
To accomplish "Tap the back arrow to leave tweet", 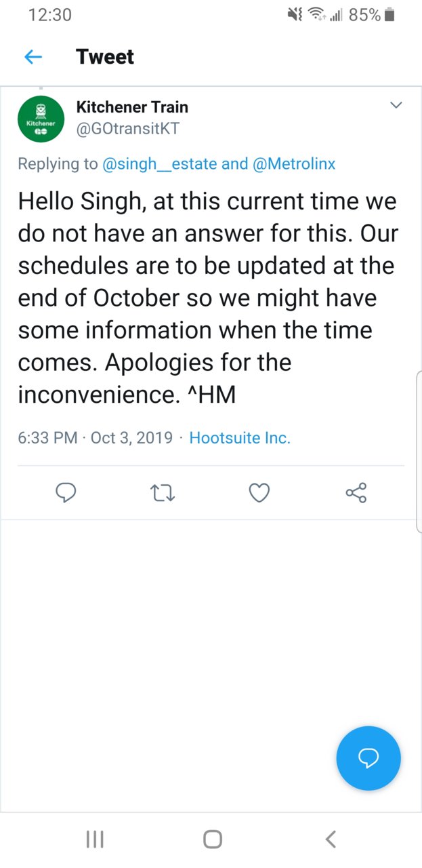I will [x=33, y=57].
